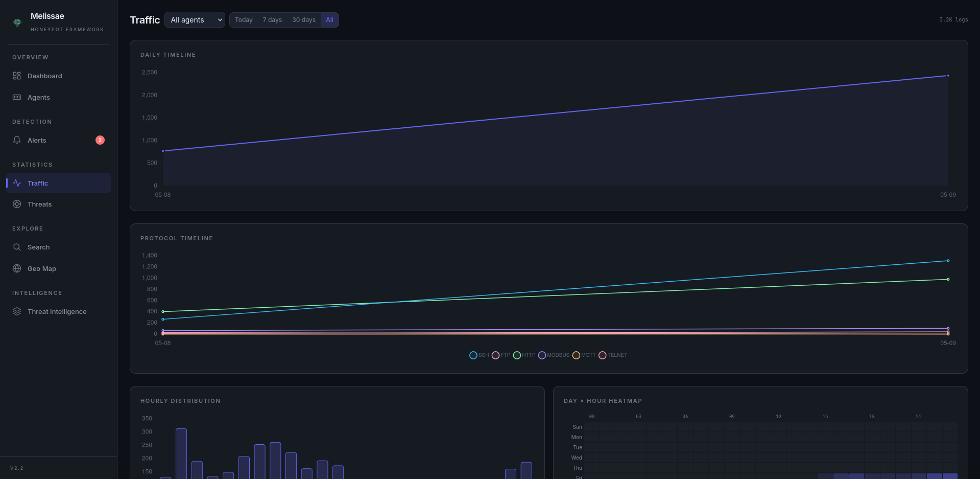980x479 pixels.
Task: Toggle FTP series in protocol legend
Action: [x=501, y=355]
